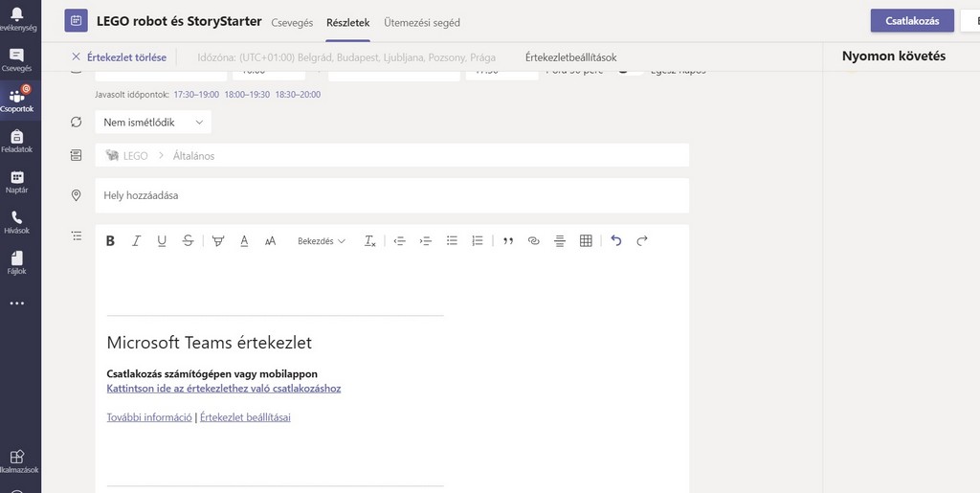Insert quote block

(508, 240)
